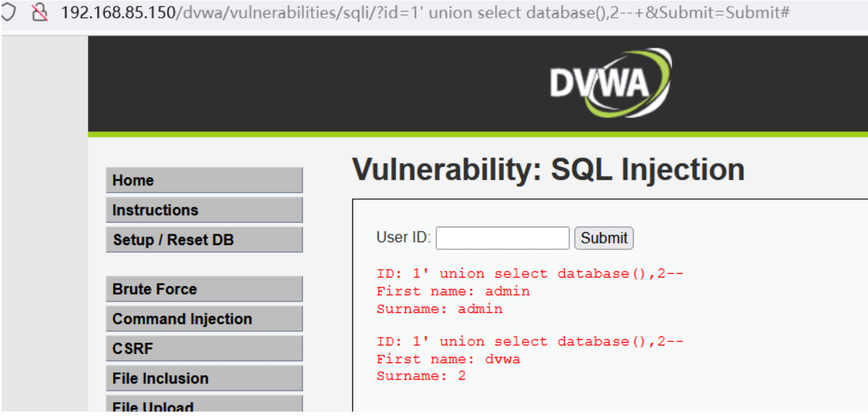This screenshot has width=868, height=416.
Task: Open the Brute Force vulnerability page
Action: point(204,289)
